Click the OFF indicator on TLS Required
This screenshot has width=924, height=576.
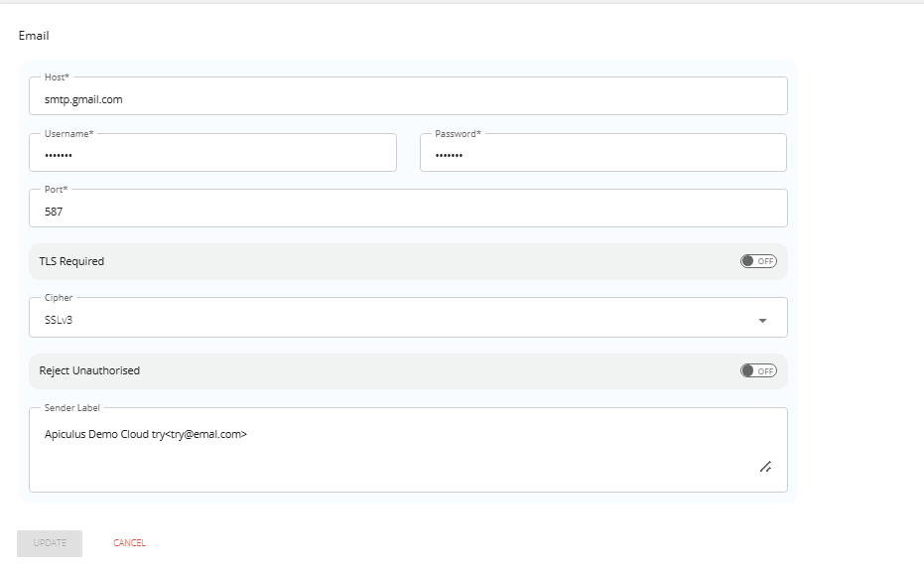click(x=763, y=260)
